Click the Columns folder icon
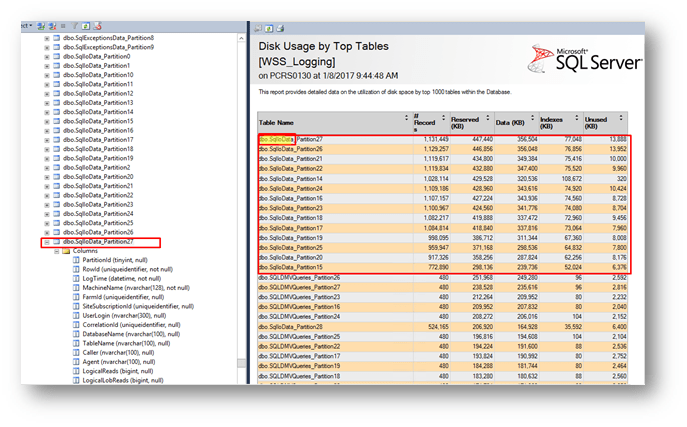 tap(67, 251)
